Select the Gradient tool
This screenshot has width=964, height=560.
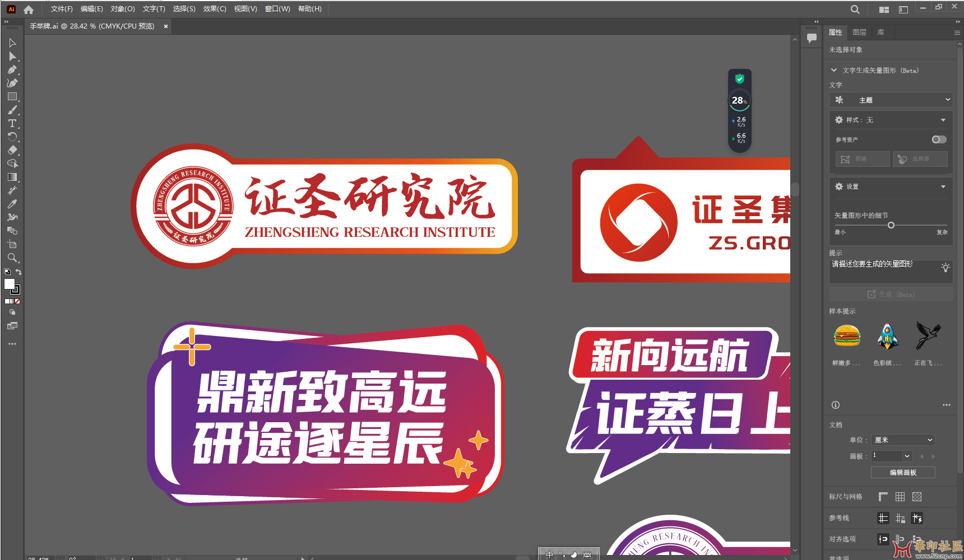coord(12,178)
